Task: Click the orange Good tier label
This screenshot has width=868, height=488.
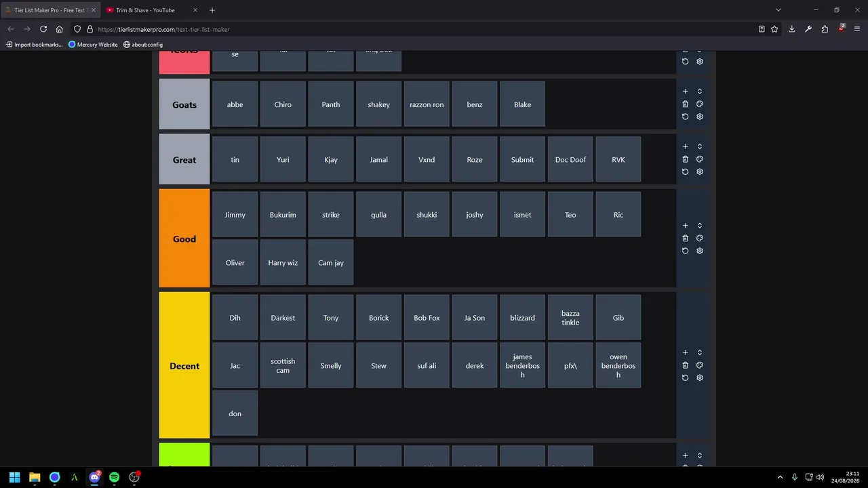Action: point(184,239)
